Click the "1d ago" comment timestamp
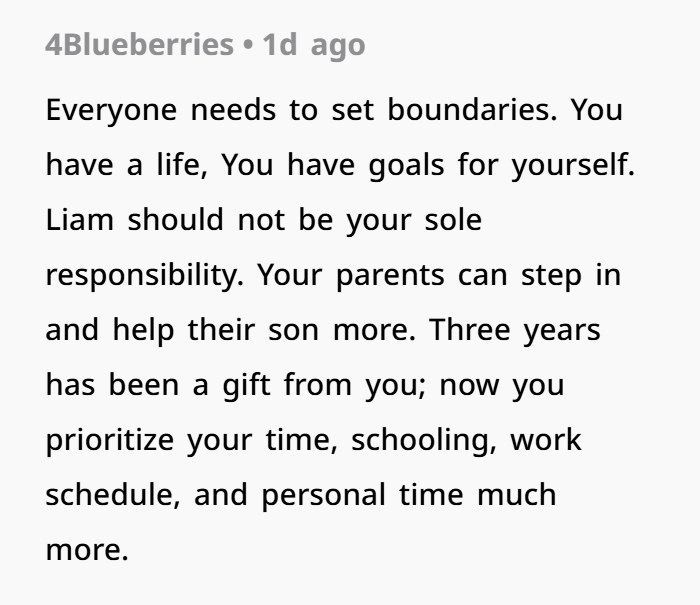The width and height of the screenshot is (700, 605). pos(313,45)
